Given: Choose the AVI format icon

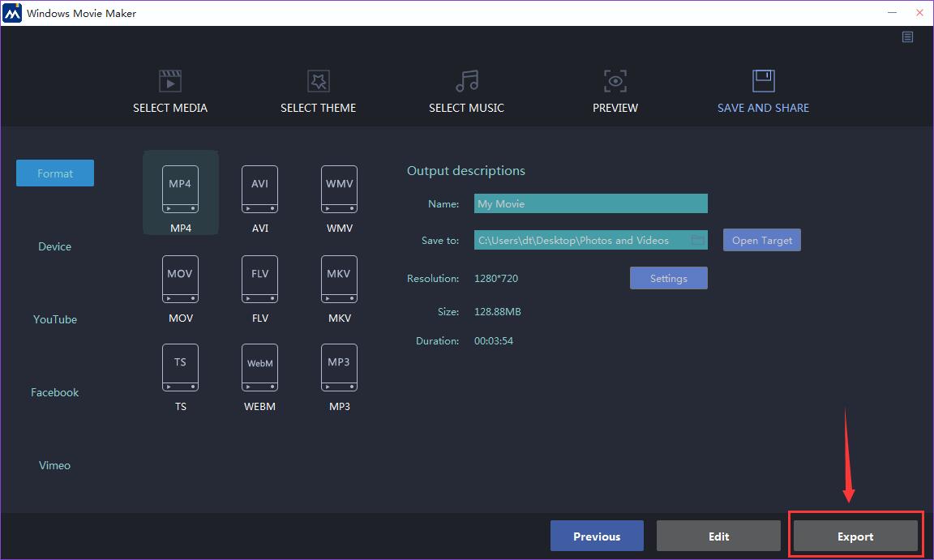Looking at the screenshot, I should 259,190.
